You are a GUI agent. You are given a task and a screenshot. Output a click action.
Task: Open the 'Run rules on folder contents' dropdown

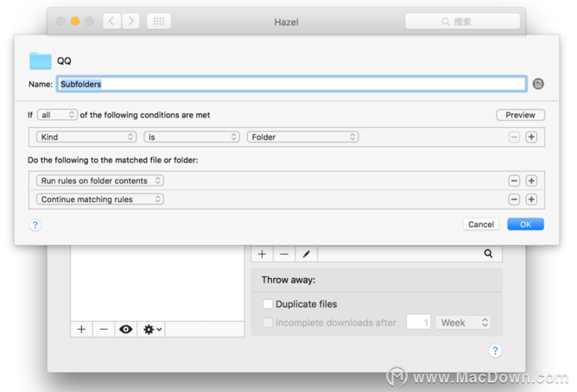[100, 180]
